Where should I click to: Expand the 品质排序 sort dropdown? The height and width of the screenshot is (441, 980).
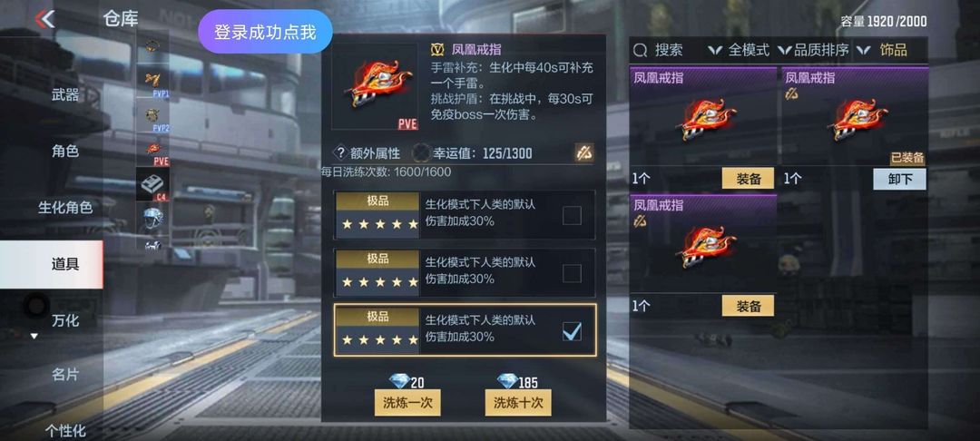point(813,50)
